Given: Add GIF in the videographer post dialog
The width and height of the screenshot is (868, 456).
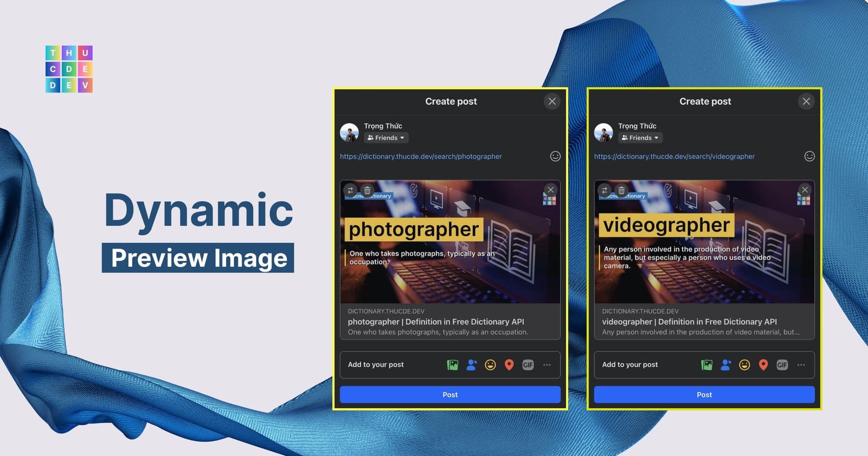Looking at the screenshot, I should pos(782,365).
